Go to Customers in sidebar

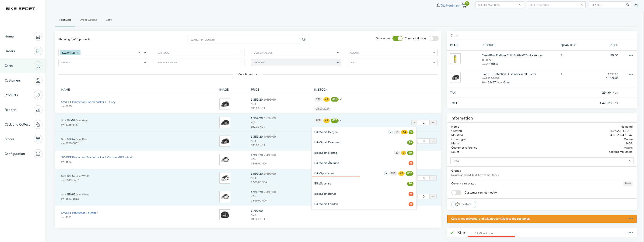tap(13, 81)
